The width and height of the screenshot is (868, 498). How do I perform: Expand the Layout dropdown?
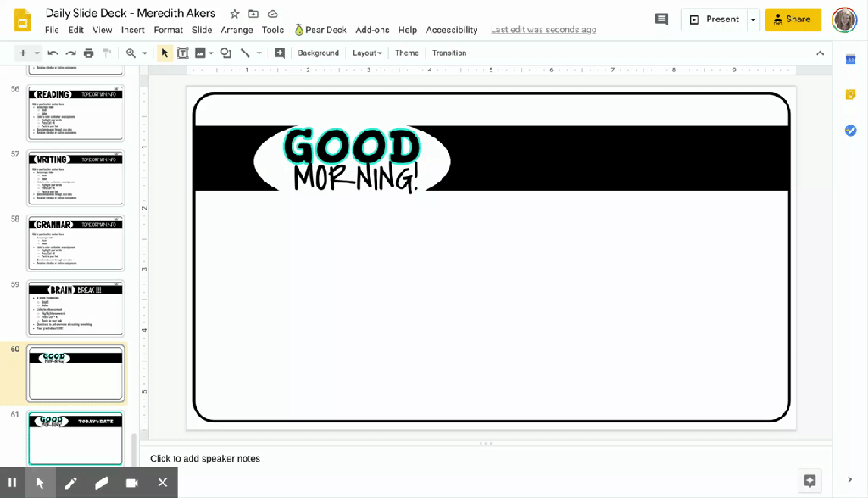(x=367, y=53)
